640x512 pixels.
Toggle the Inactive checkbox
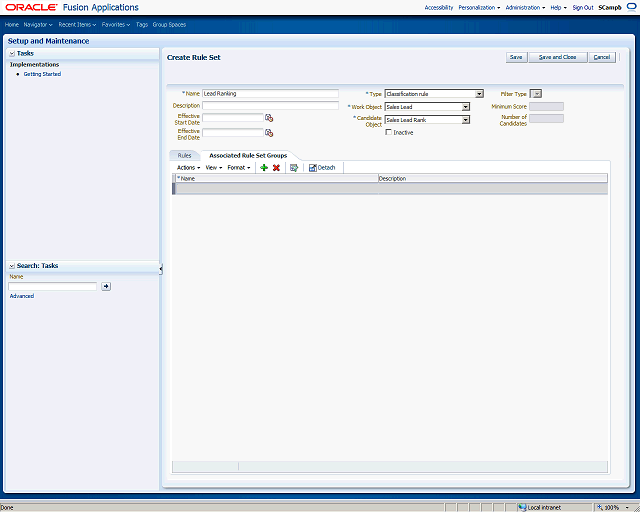click(388, 132)
